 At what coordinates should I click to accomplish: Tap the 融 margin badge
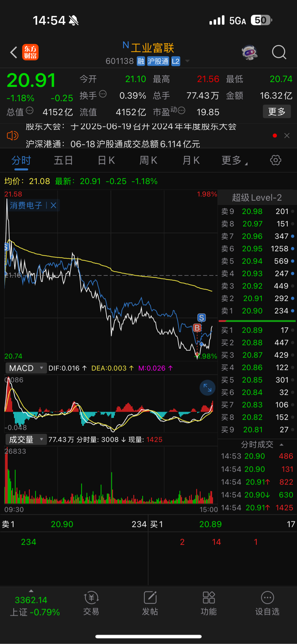pyautogui.click(x=141, y=61)
